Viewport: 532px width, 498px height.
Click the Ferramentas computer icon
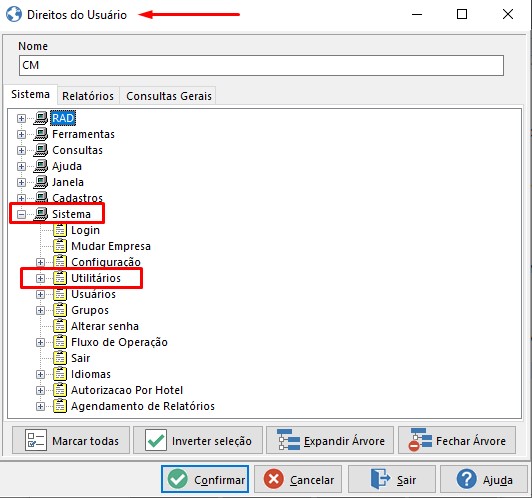pyautogui.click(x=41, y=134)
